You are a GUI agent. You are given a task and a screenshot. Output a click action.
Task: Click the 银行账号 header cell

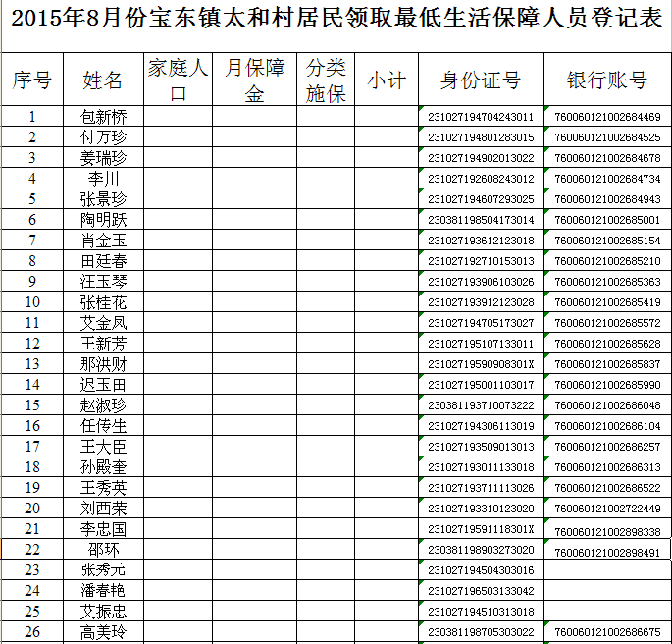(x=607, y=80)
